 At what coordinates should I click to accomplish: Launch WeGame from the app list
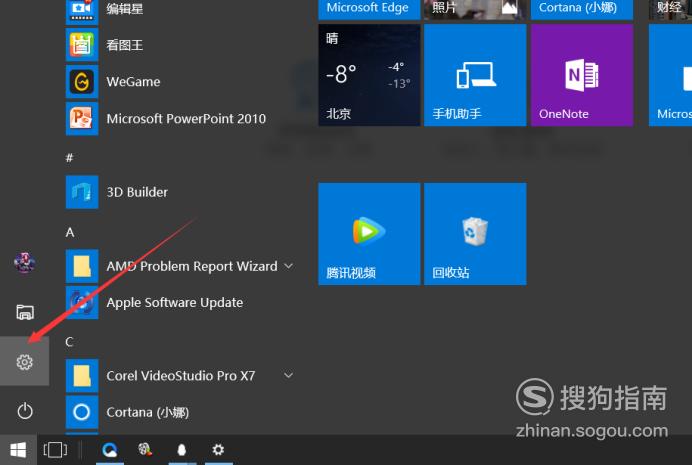(x=82, y=82)
